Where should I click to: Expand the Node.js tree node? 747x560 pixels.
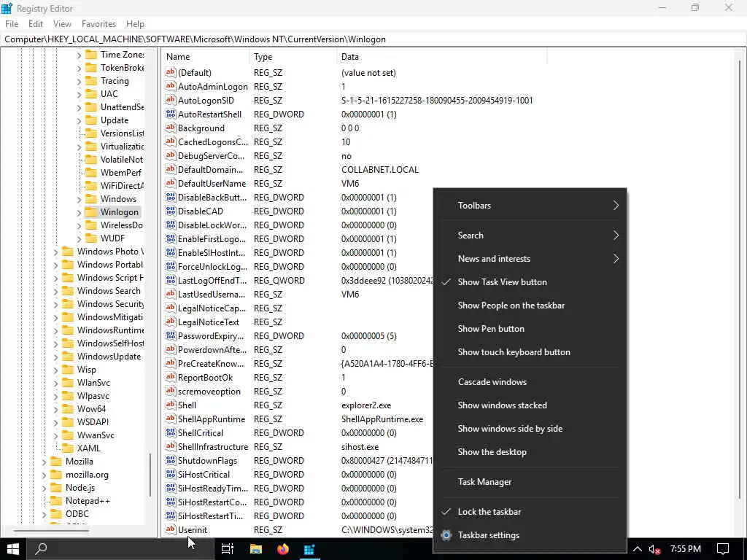[x=44, y=488]
